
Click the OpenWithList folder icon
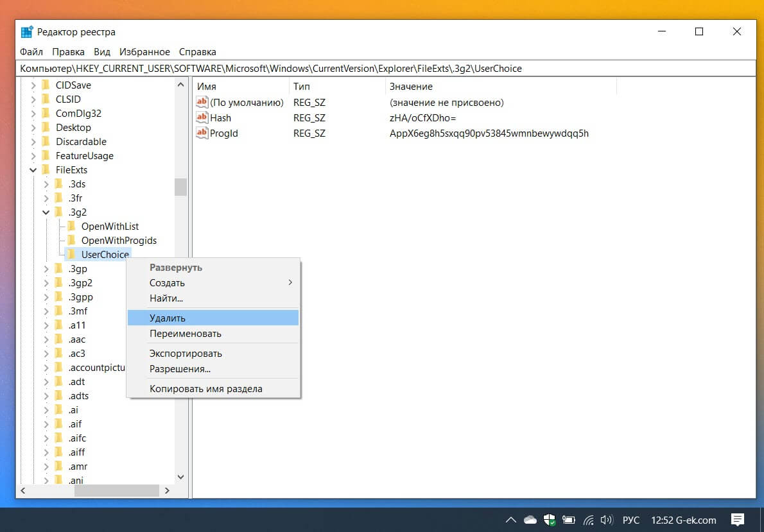[72, 226]
